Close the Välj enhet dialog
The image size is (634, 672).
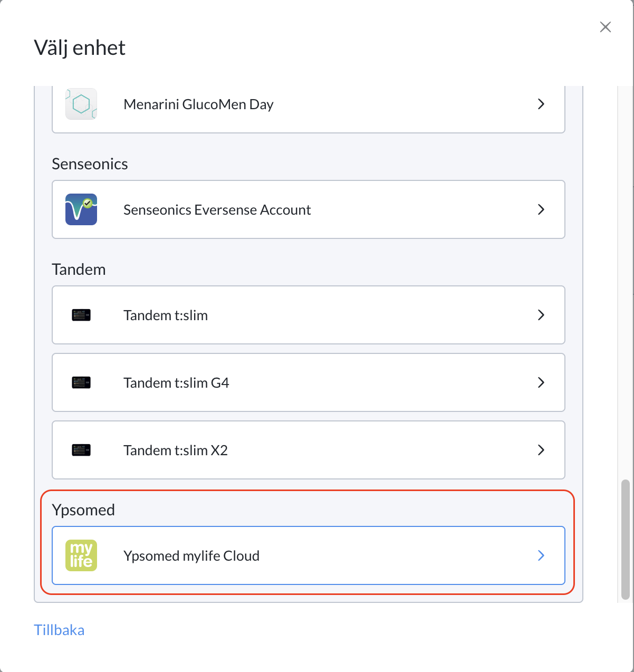[606, 27]
